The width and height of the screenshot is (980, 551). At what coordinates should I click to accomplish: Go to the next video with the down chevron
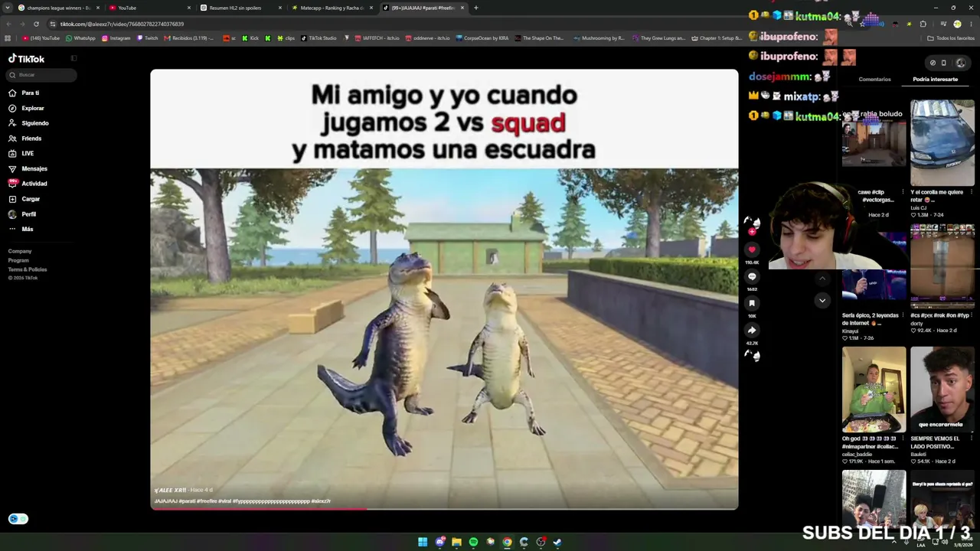pyautogui.click(x=822, y=300)
